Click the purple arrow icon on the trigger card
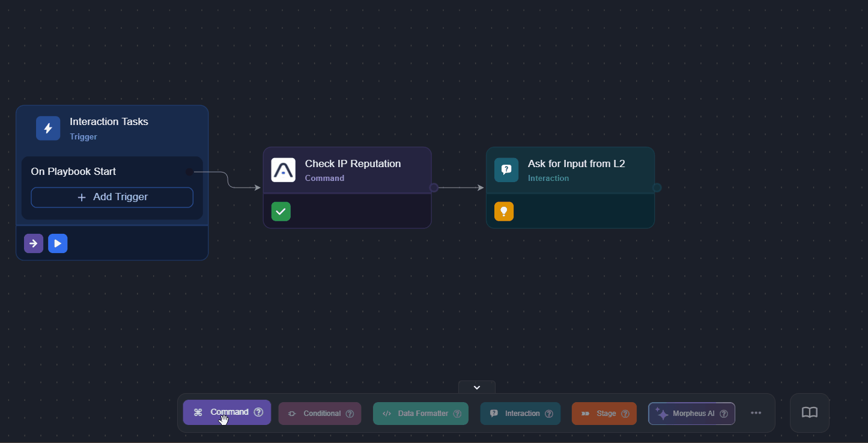Viewport: 868px width, 443px height. pos(33,243)
